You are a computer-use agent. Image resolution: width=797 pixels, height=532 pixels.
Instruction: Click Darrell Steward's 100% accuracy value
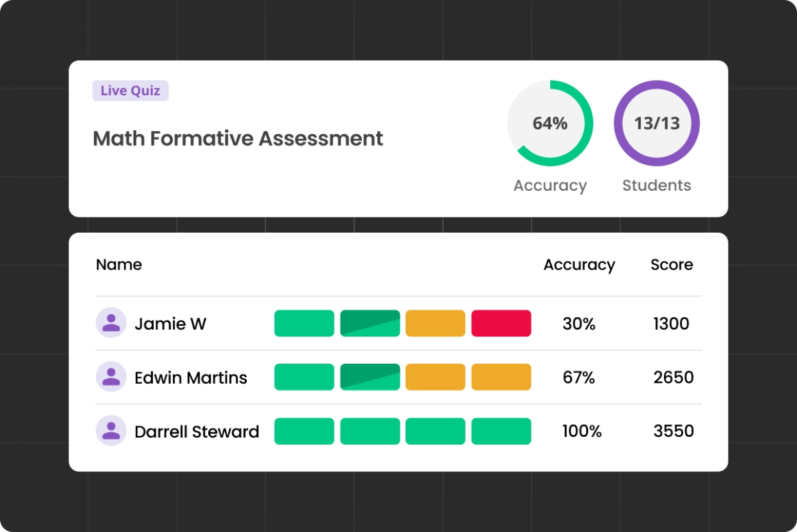pyautogui.click(x=581, y=431)
